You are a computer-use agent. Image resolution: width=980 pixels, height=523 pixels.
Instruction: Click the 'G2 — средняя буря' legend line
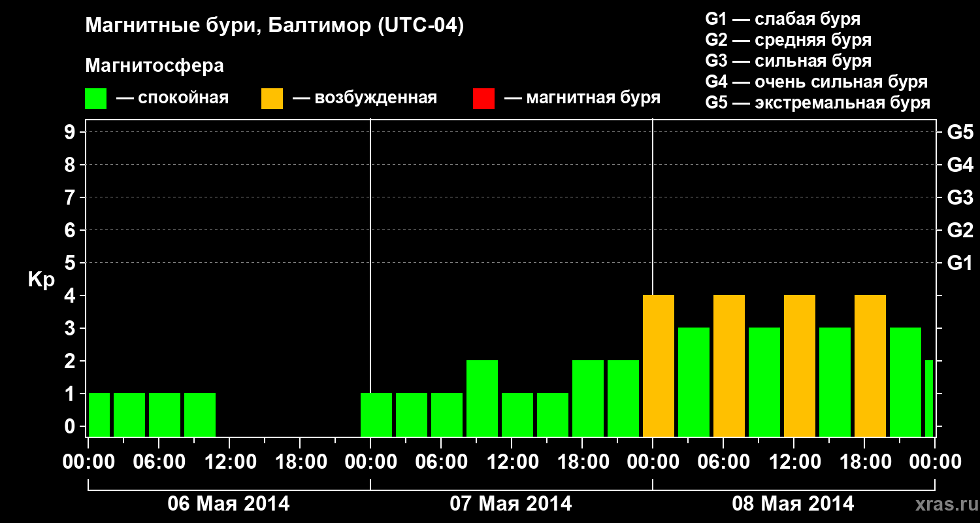click(x=789, y=40)
